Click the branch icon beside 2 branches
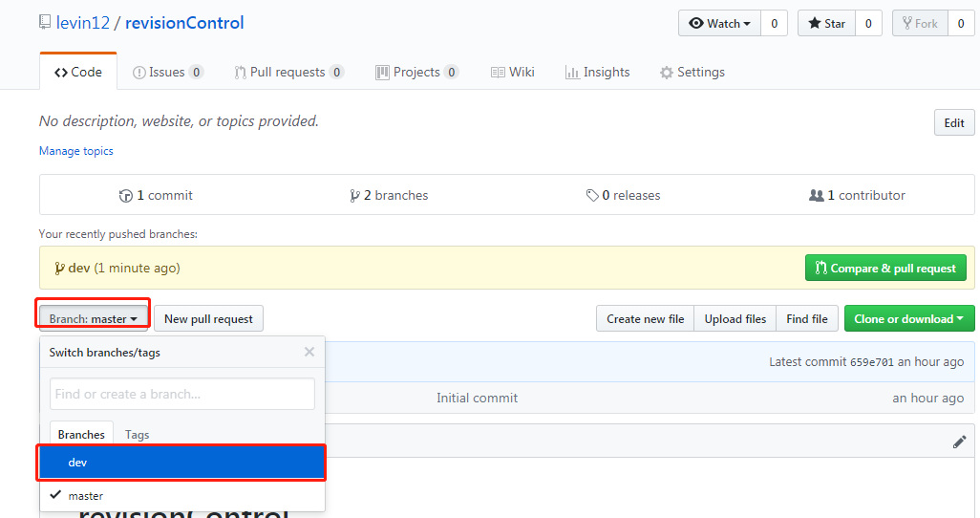Viewport: 980px width, 518px height. 354,196
